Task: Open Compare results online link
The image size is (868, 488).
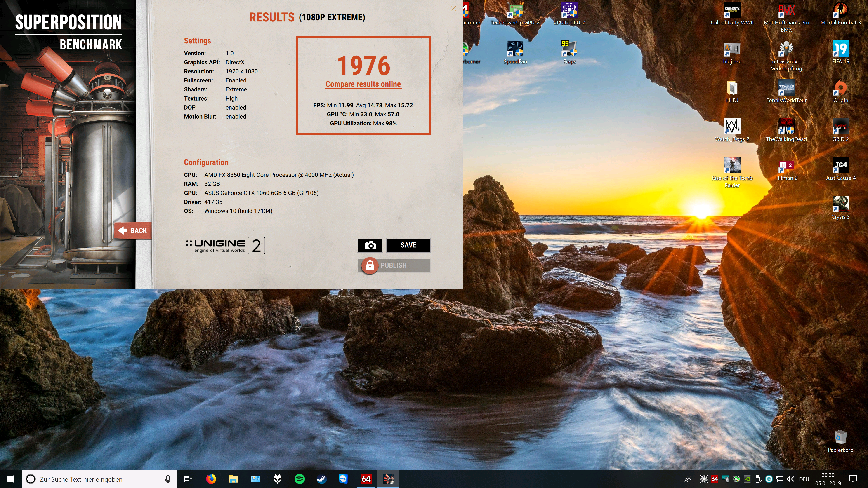Action: (363, 84)
